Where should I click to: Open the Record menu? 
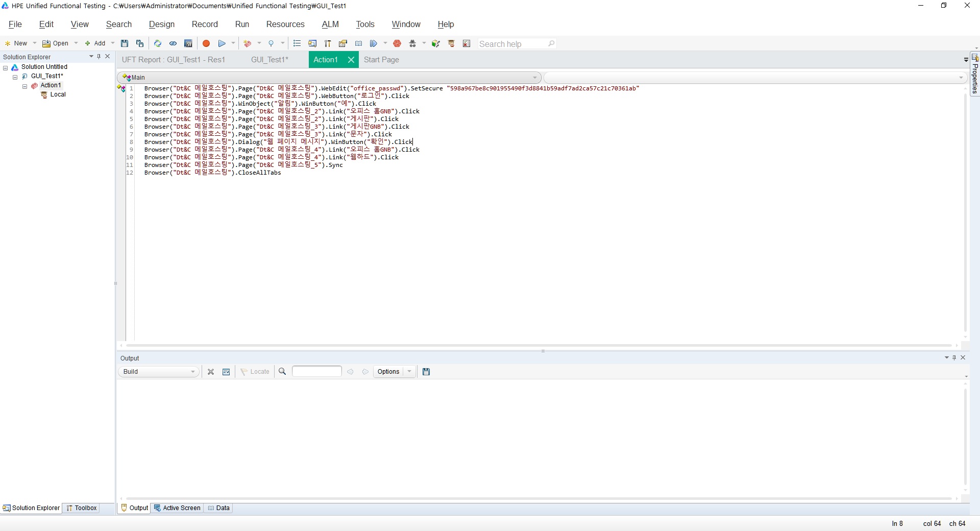coord(205,24)
